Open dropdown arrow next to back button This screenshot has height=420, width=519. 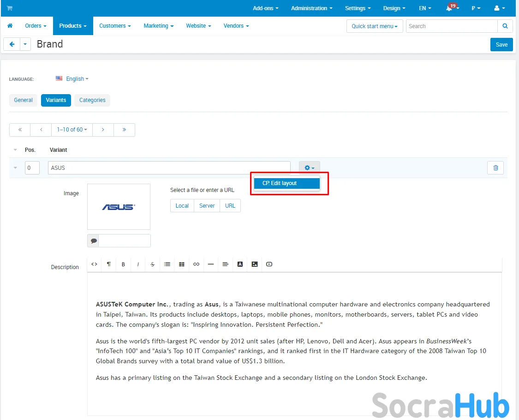pos(25,44)
